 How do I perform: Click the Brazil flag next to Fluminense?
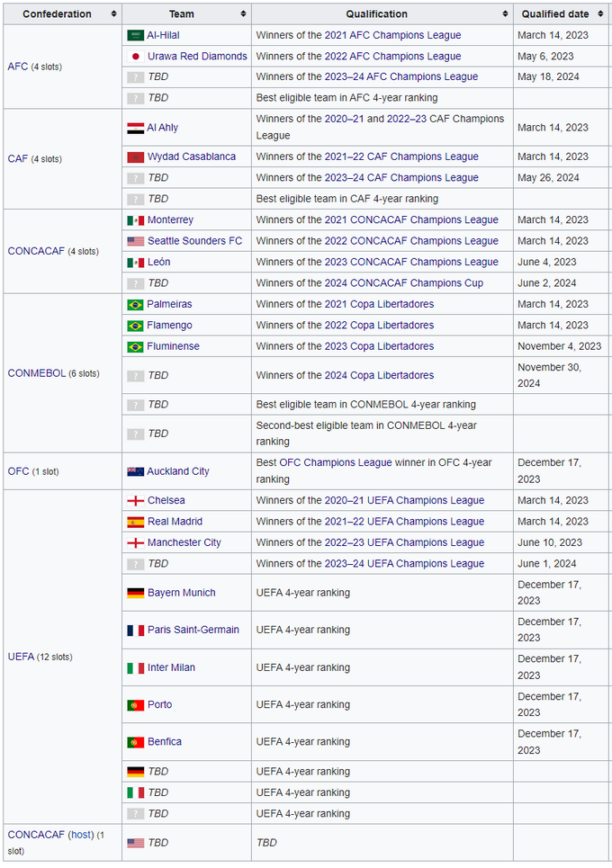point(135,346)
